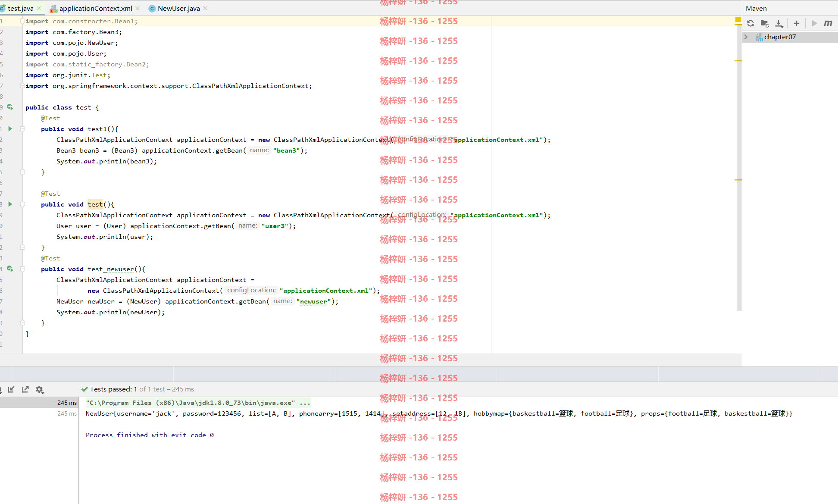The width and height of the screenshot is (838, 504).
Task: Click the highlighted test method name
Action: point(95,204)
